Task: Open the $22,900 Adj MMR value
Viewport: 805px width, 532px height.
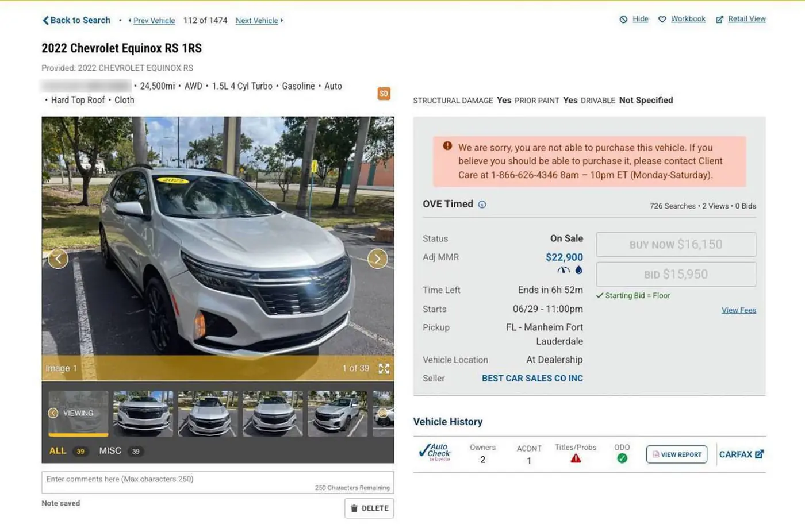Action: pyautogui.click(x=564, y=257)
